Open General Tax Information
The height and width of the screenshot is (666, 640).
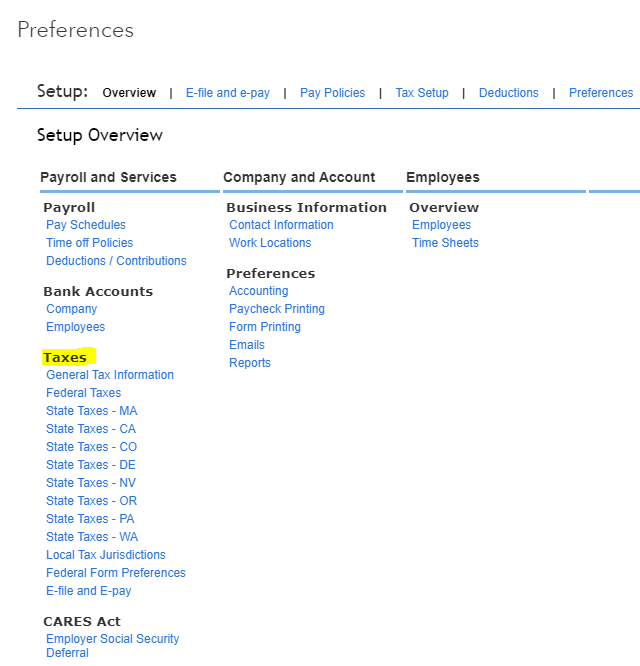(x=110, y=375)
